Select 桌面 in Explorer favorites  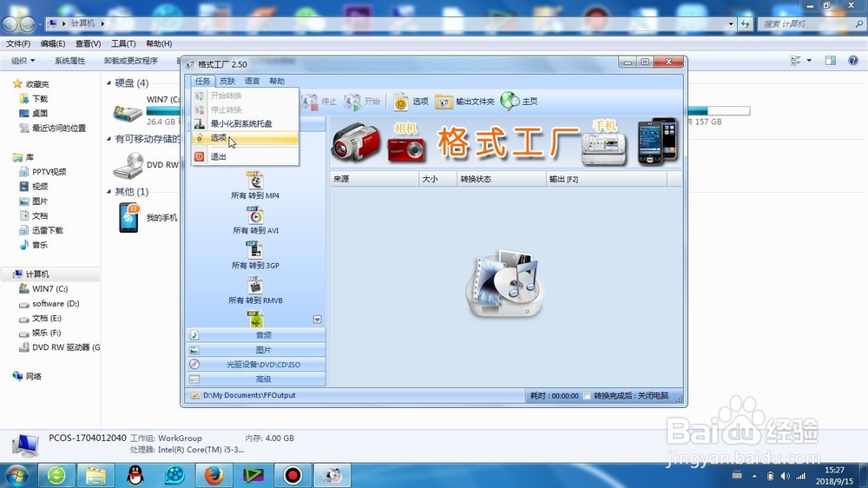point(34,113)
